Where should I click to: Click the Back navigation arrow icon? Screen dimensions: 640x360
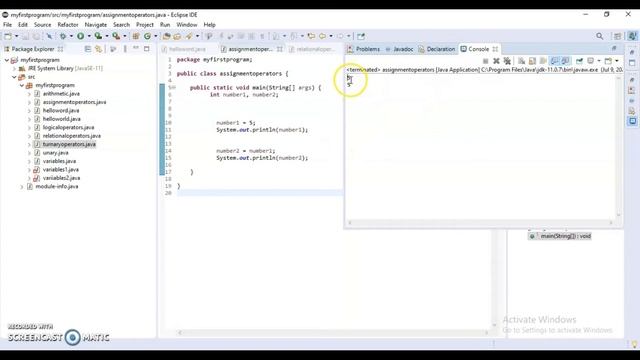(x=322, y=36)
